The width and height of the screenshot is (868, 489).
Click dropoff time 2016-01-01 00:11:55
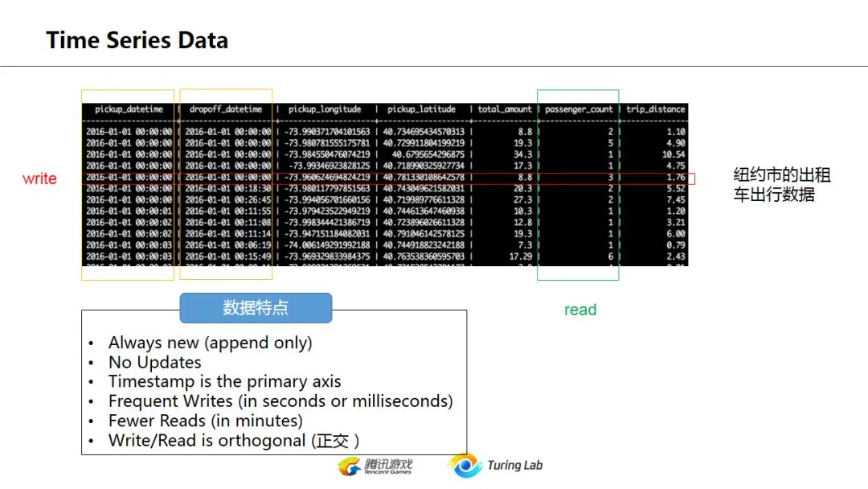point(228,211)
